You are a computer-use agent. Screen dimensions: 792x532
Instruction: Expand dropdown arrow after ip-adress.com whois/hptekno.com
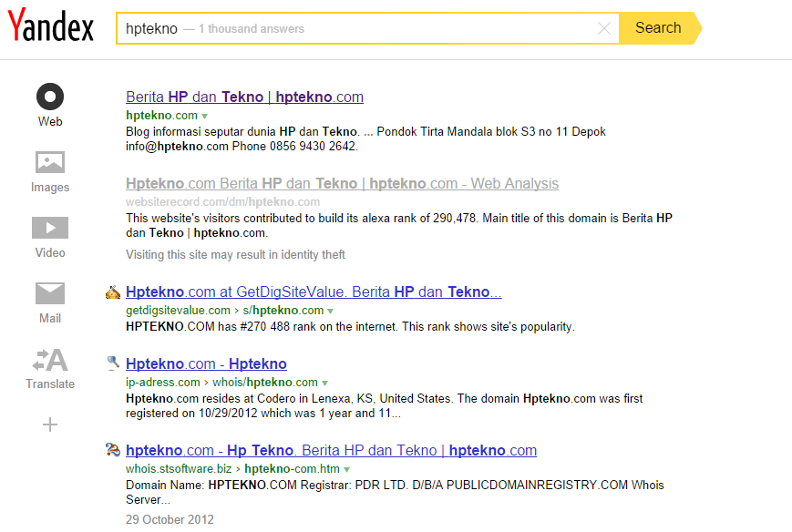324,384
